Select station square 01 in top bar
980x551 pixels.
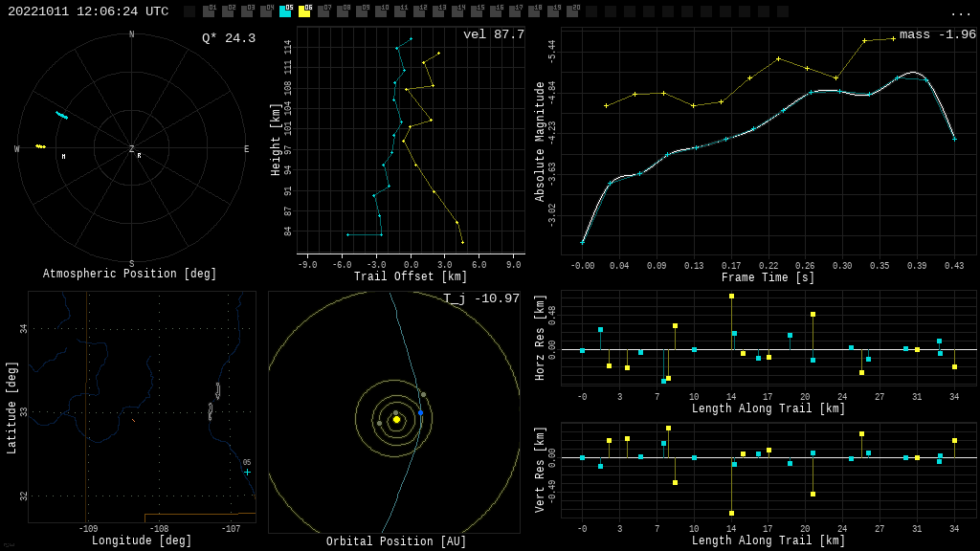point(209,11)
